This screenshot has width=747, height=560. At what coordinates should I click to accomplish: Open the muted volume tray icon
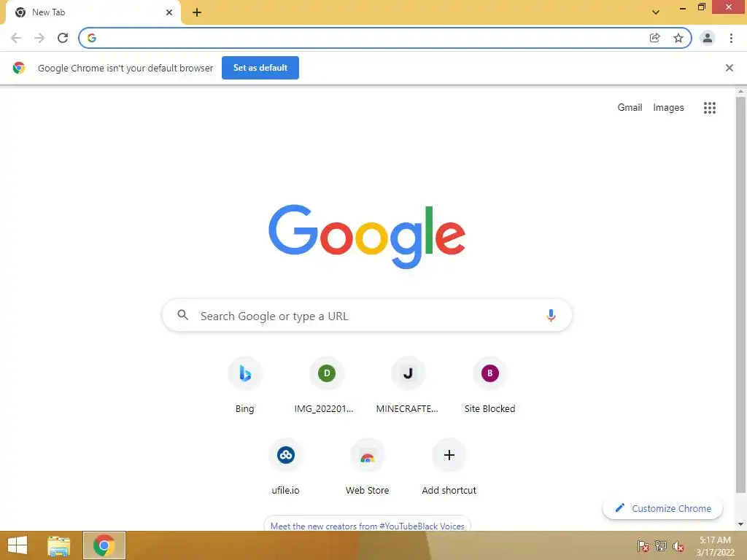[x=678, y=545]
